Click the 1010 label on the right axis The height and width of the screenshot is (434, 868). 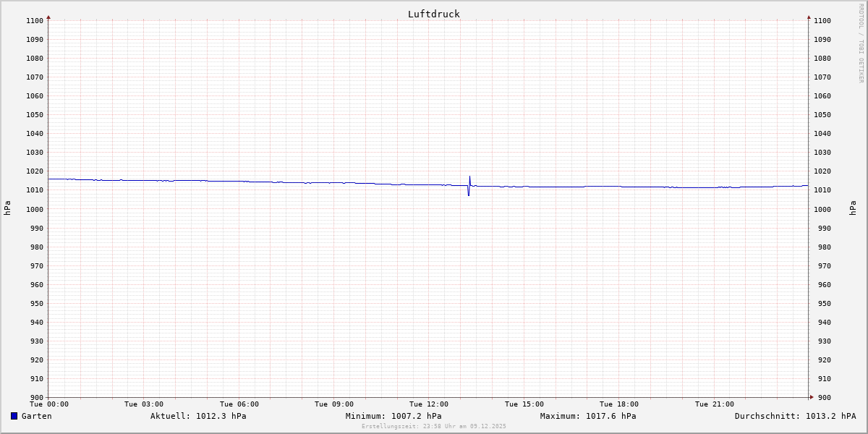(x=822, y=190)
